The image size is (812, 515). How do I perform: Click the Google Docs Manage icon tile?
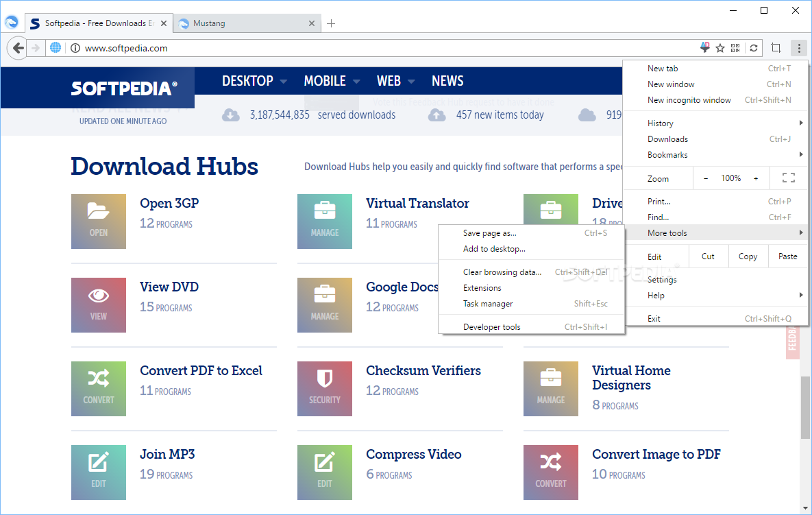click(325, 304)
